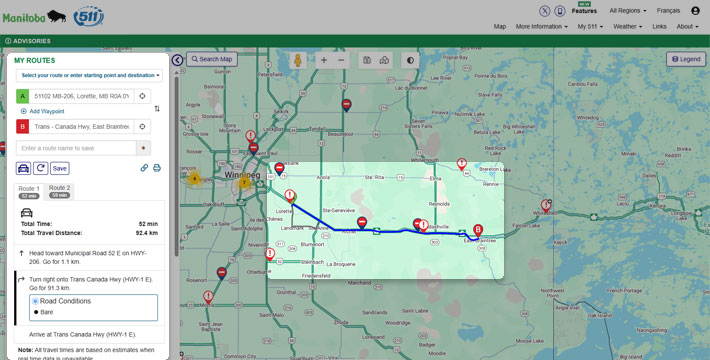This screenshot has height=360, width=710.
Task: Click the closure marker near Ste. Anne on route
Action: [362, 222]
